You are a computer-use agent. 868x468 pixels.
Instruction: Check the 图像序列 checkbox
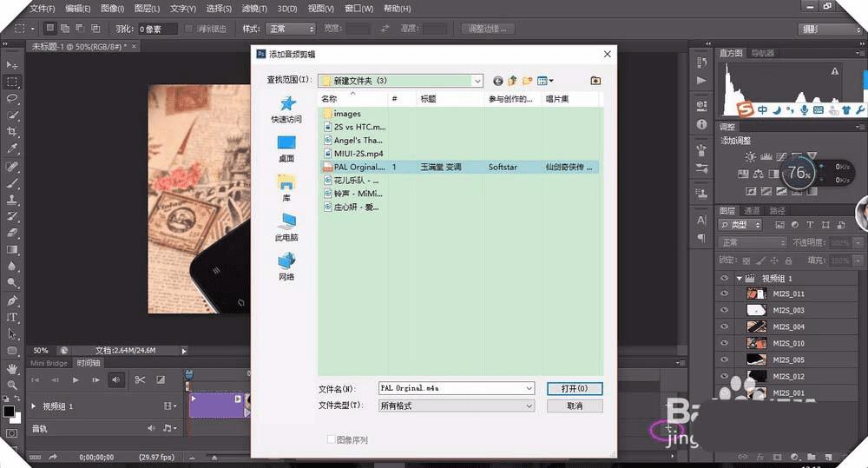pyautogui.click(x=331, y=439)
